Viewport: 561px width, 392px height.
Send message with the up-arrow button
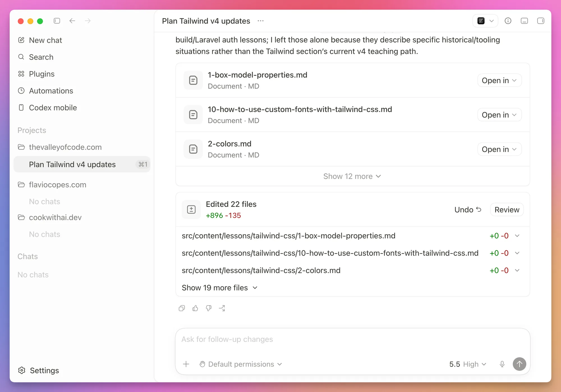[x=519, y=364]
